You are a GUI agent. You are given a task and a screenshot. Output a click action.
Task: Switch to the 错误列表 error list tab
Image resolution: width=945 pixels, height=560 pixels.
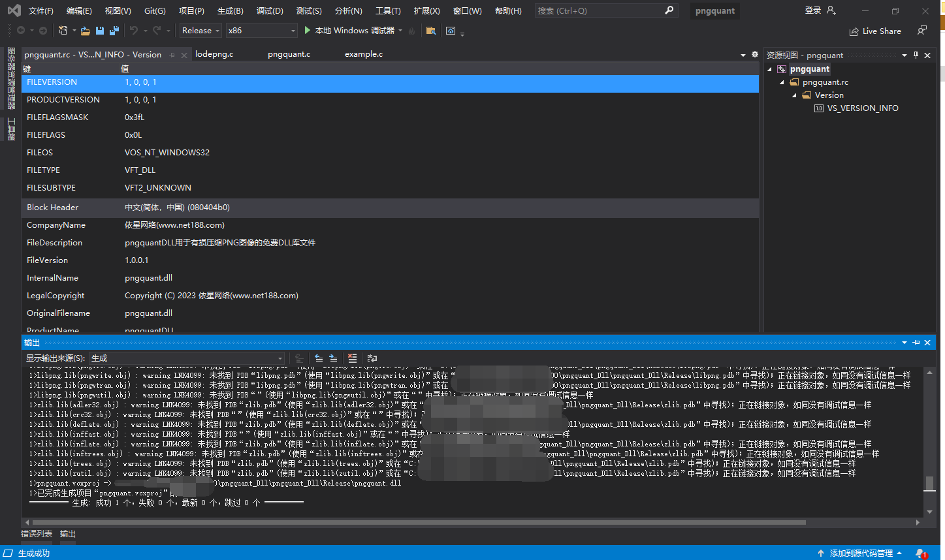(37, 534)
